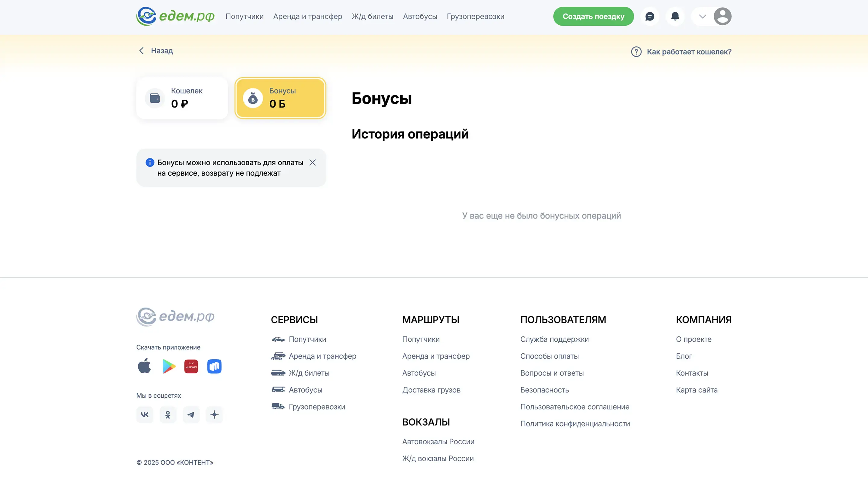Open the VK social network icon
This screenshot has width=868, height=488.
click(145, 414)
